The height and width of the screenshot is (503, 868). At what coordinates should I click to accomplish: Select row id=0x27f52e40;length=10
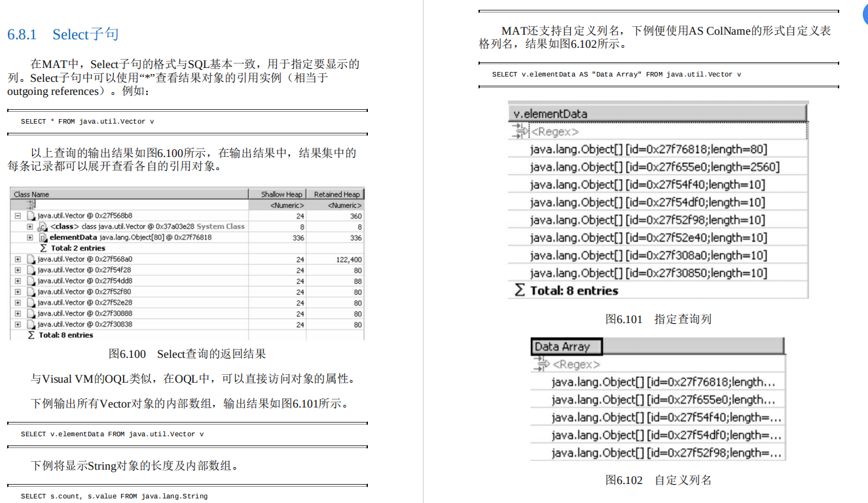(x=658, y=237)
